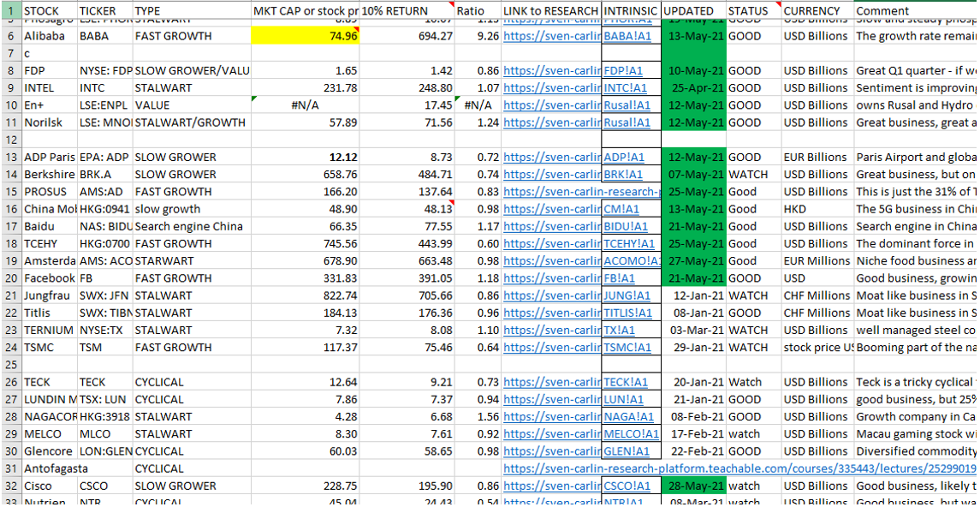
Task: Open the BRK!A1 sheet link
Action: click(x=623, y=175)
